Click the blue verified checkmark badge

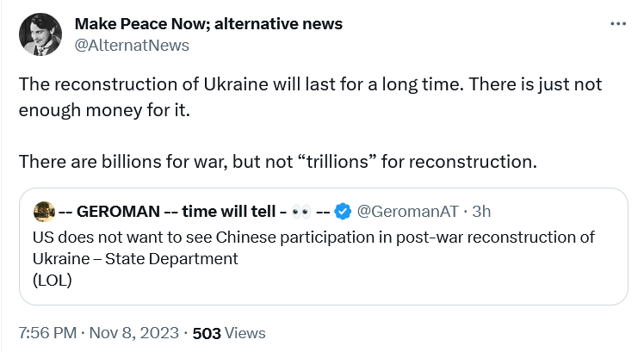pos(343,211)
